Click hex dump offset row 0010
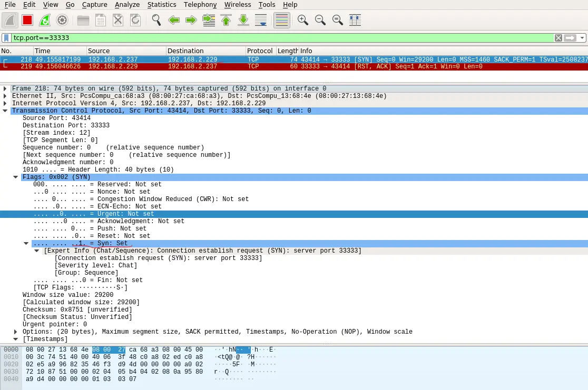Screen dimensions: 588x390 [11, 357]
